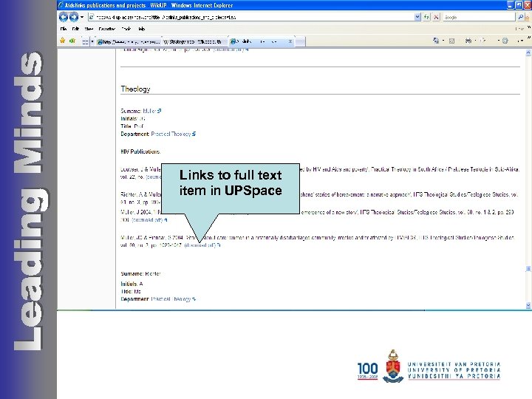Open Favorites Center with the yellow star
Image resolution: width=532 pixels, height=399 pixels.
pyautogui.click(x=62, y=41)
